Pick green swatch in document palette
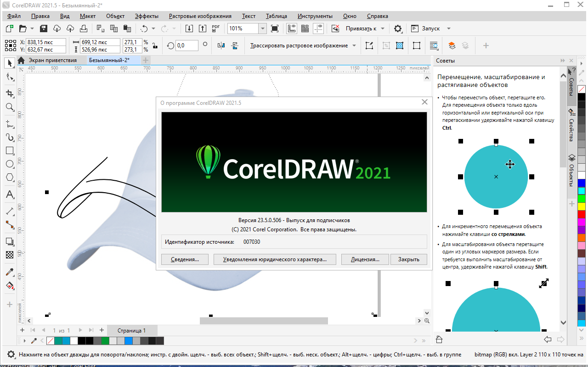The image size is (588, 367). tap(105, 341)
